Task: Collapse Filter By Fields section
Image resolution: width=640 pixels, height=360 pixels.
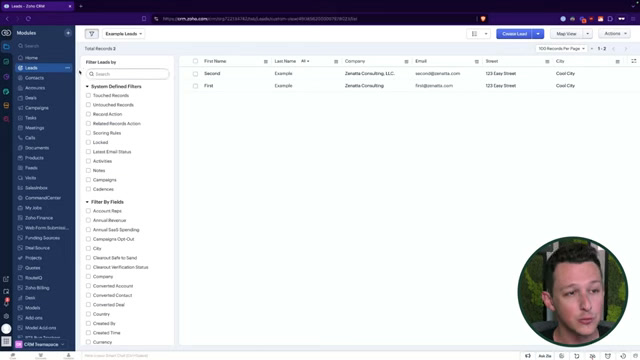Action: click(87, 202)
